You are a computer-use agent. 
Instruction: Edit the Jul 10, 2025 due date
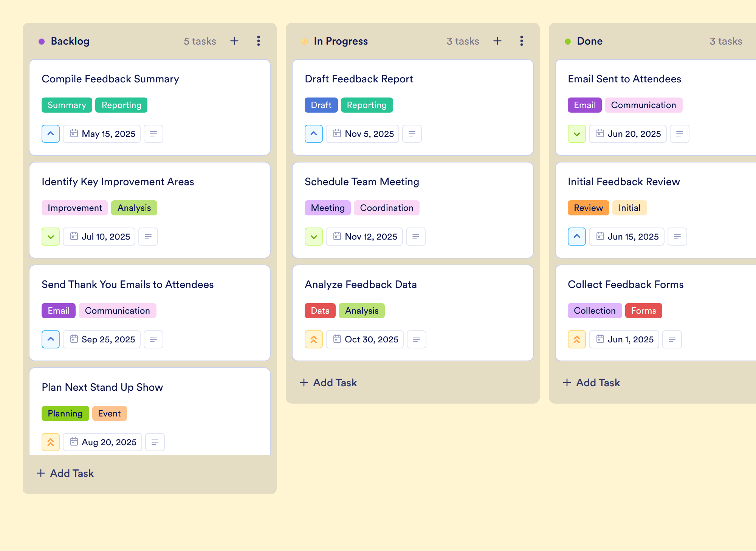[x=99, y=237]
